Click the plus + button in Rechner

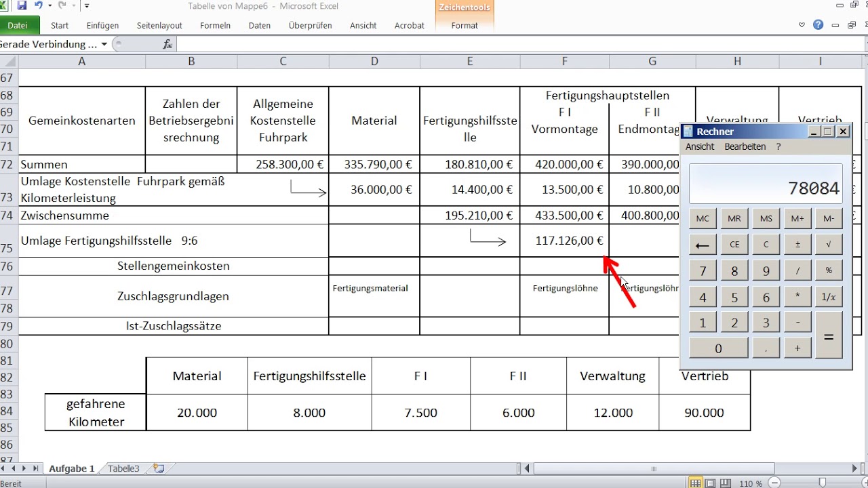[x=797, y=348]
